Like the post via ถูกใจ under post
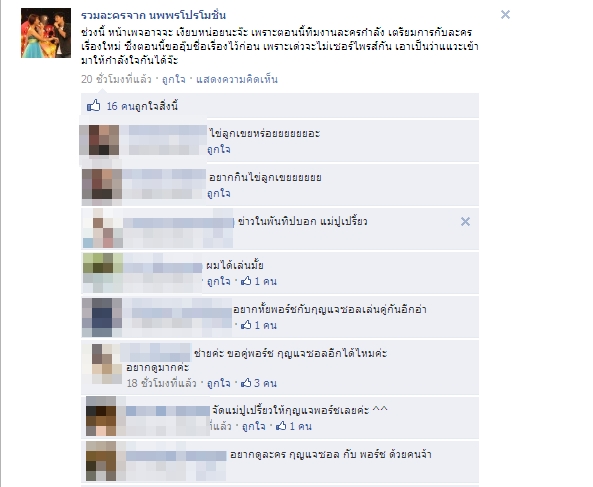Viewport: 593px width, 487px height. (x=174, y=79)
